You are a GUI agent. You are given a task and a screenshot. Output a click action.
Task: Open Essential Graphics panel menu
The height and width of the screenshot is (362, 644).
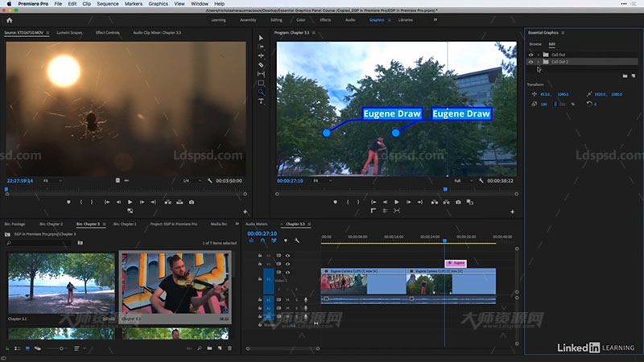pyautogui.click(x=563, y=32)
